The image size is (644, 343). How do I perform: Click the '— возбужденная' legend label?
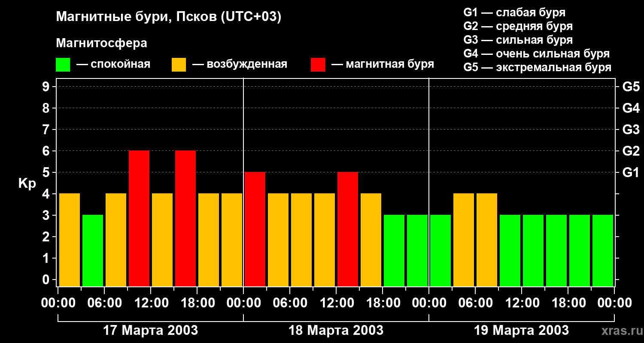(x=240, y=64)
